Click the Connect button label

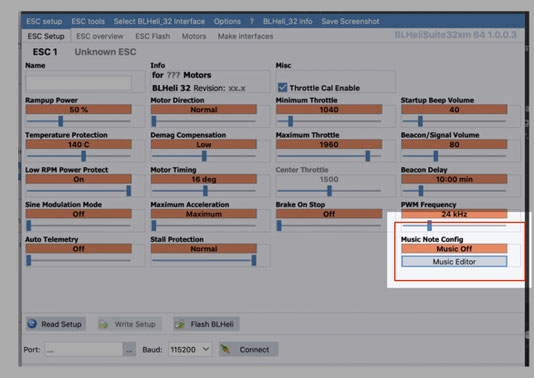coord(254,350)
